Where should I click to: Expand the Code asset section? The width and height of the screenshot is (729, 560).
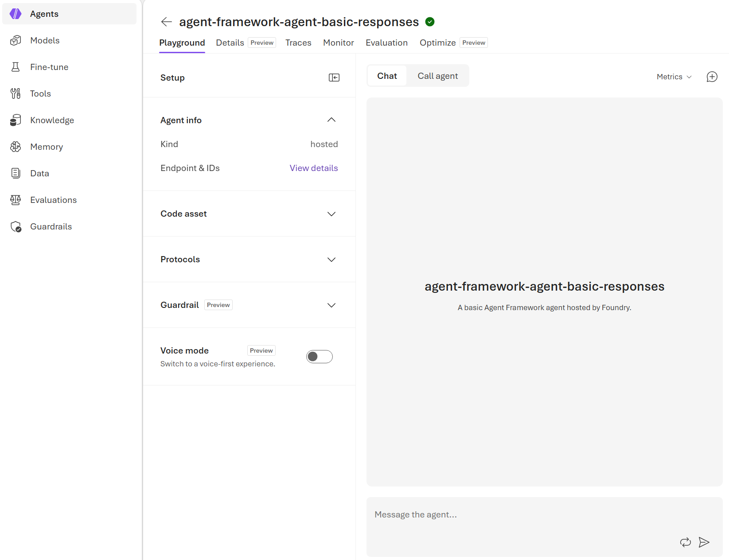331,214
